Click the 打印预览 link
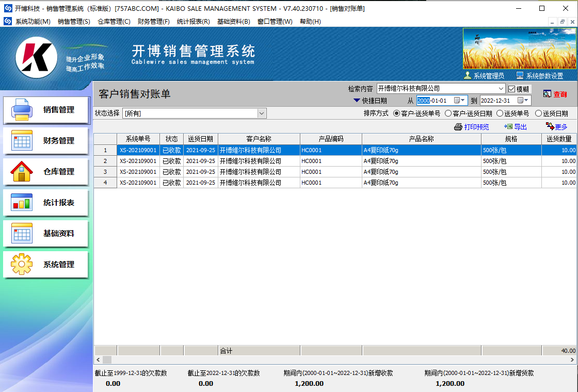The width and height of the screenshot is (578, 392). click(x=477, y=127)
